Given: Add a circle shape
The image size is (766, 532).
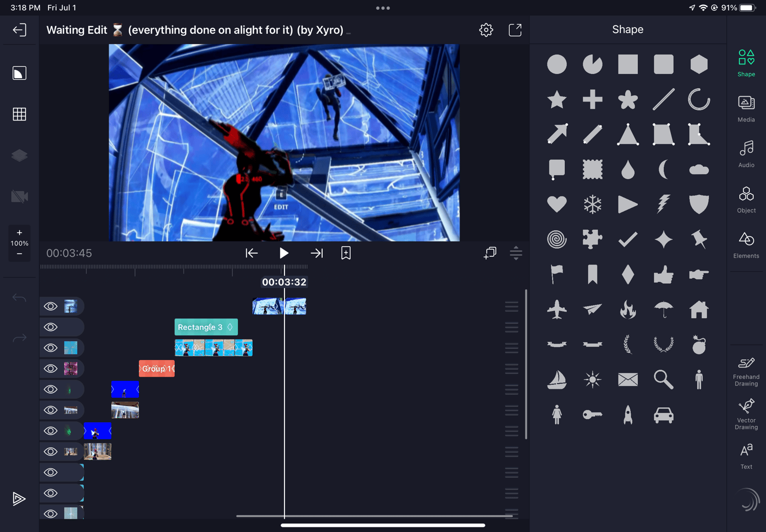Looking at the screenshot, I should tap(557, 64).
